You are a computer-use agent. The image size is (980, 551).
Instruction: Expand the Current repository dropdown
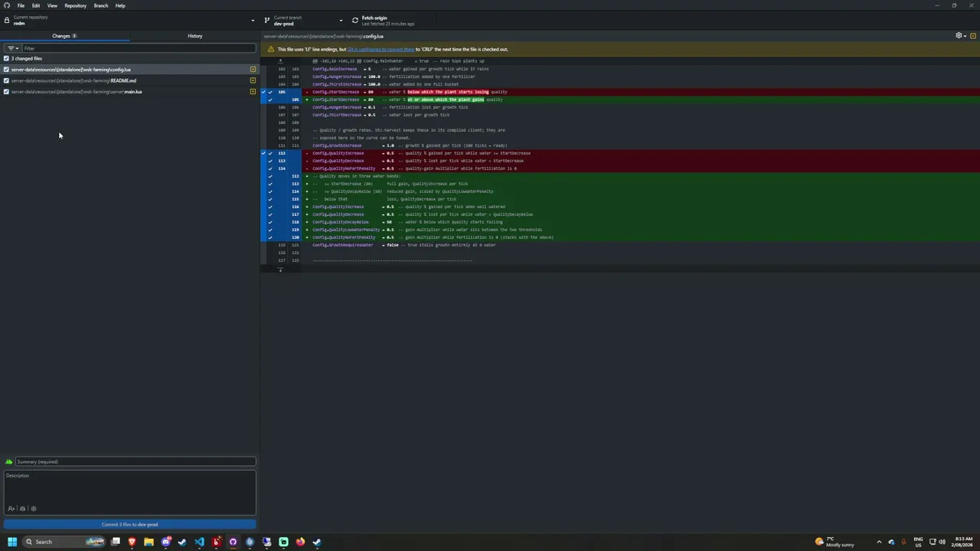coord(129,20)
